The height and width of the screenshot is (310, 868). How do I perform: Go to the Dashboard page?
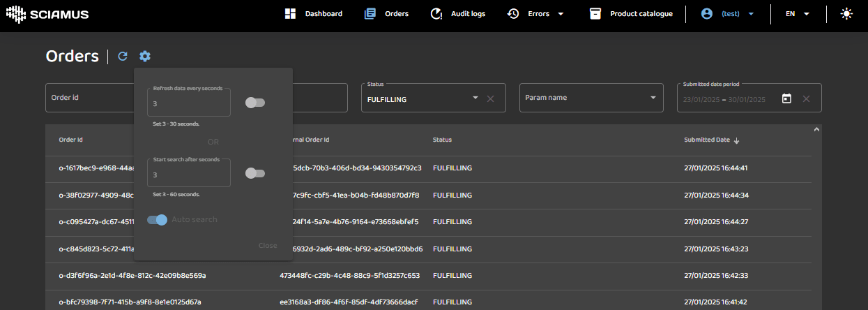(314, 14)
